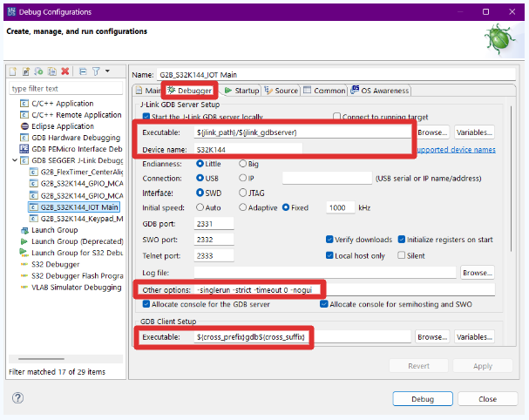Click the Collapse All toolbar icon
The height and width of the screenshot is (420, 529).
(83, 71)
